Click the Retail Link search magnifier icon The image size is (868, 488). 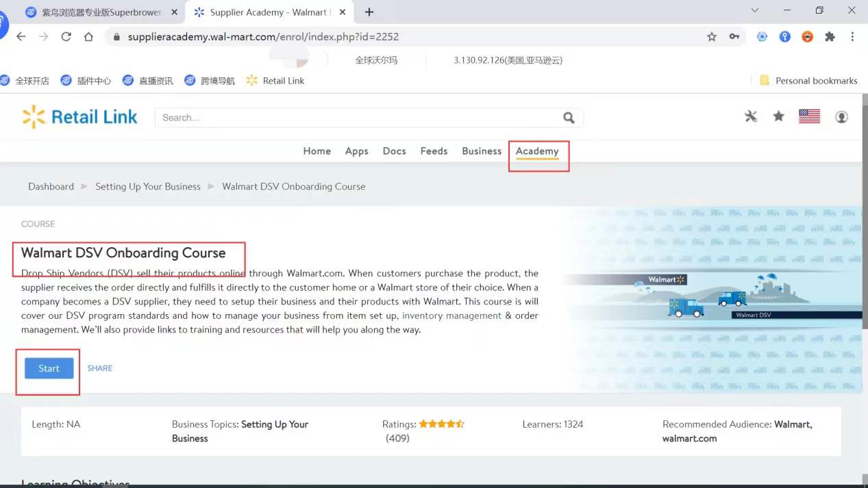pyautogui.click(x=569, y=118)
